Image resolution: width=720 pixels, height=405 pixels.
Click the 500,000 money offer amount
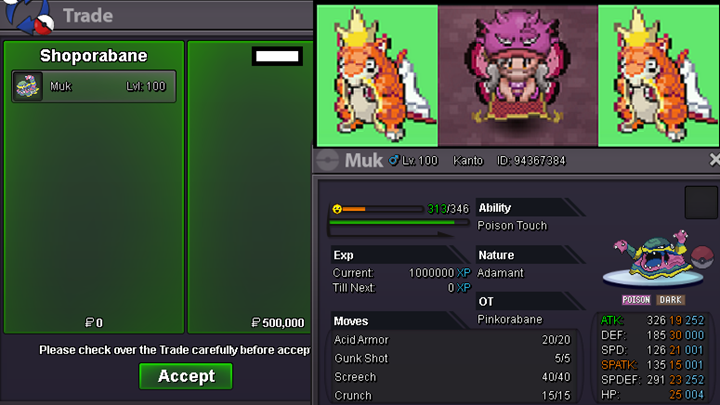pos(278,323)
